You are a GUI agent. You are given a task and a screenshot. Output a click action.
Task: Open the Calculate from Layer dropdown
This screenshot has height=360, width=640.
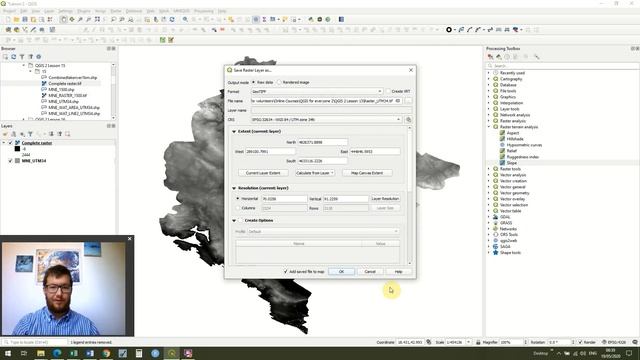tap(315, 173)
